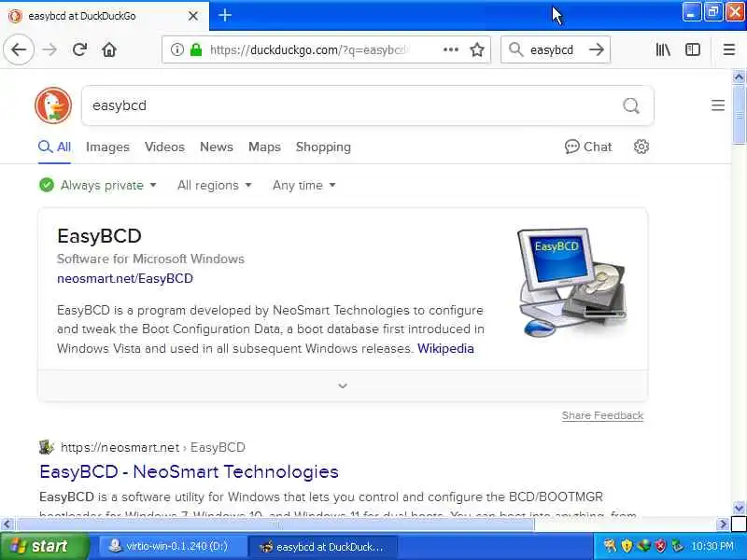Open the Always private dropdown

click(x=98, y=185)
